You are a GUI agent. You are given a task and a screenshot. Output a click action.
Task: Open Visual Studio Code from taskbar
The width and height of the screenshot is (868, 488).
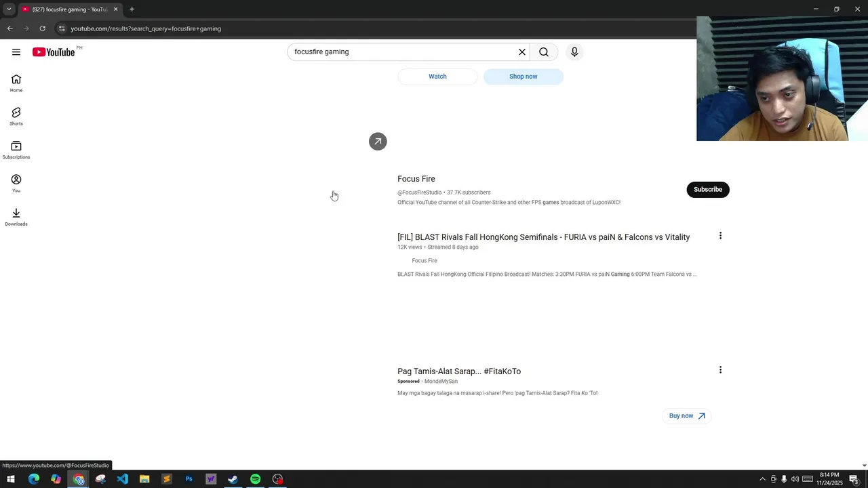pos(123,479)
